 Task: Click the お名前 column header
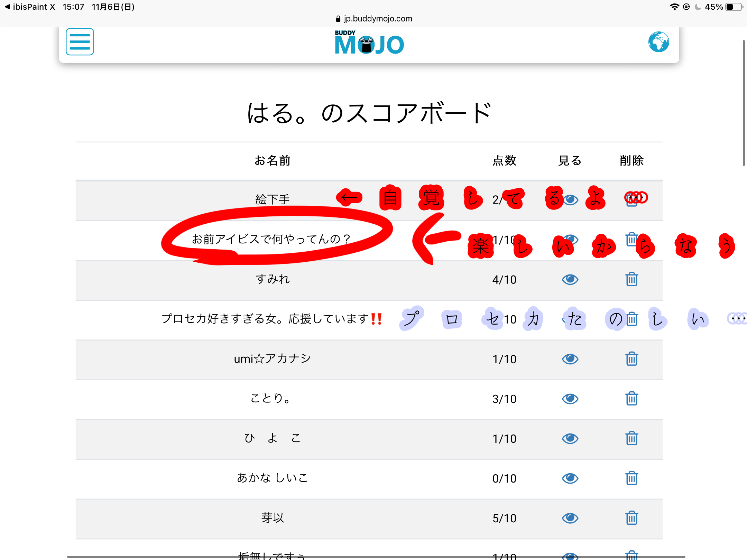273,161
